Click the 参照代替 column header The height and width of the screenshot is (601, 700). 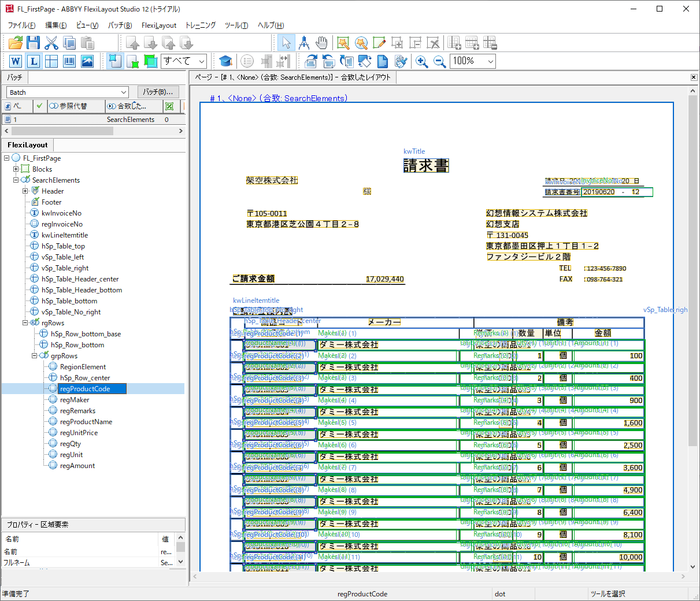coord(76,106)
